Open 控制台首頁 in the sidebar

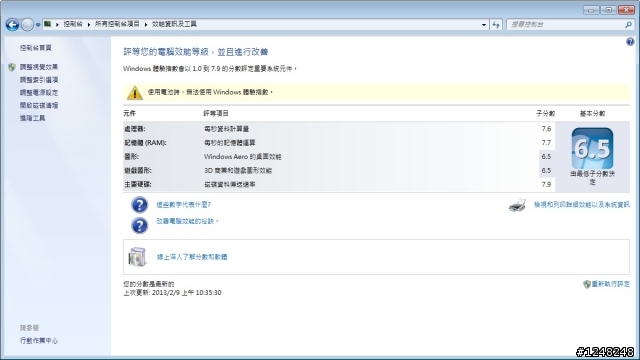pos(36,48)
